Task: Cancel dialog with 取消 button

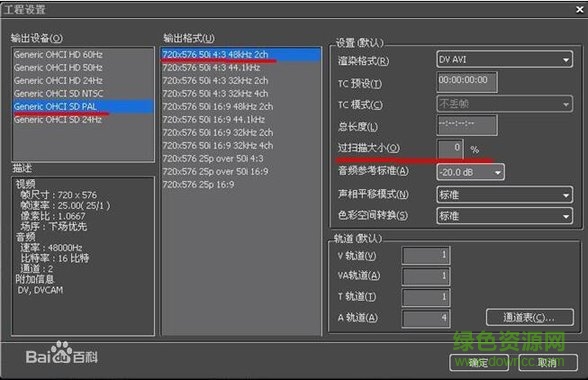Action: pos(548,363)
